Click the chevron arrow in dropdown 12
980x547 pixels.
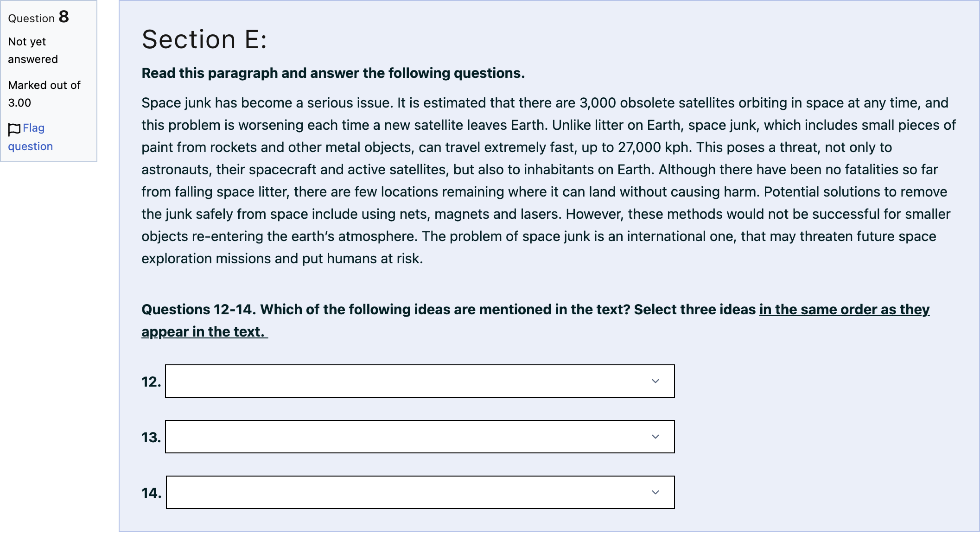coord(655,381)
